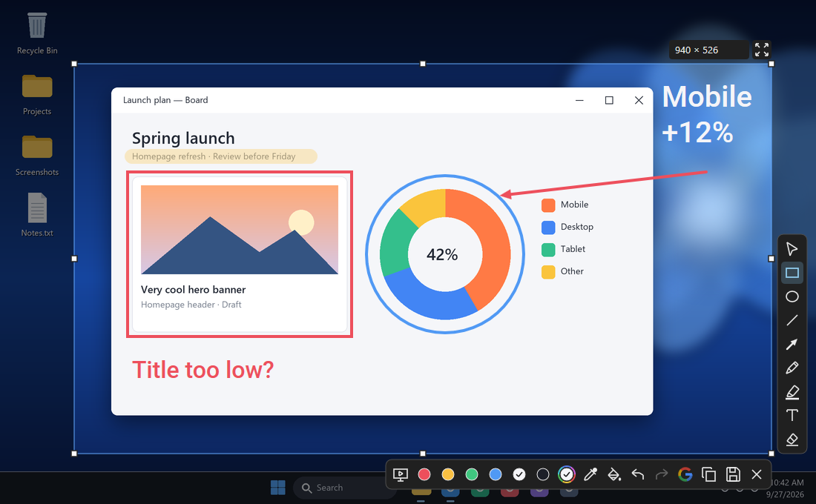Save the screenshot to file
This screenshot has height=504, width=816.
[x=733, y=474]
